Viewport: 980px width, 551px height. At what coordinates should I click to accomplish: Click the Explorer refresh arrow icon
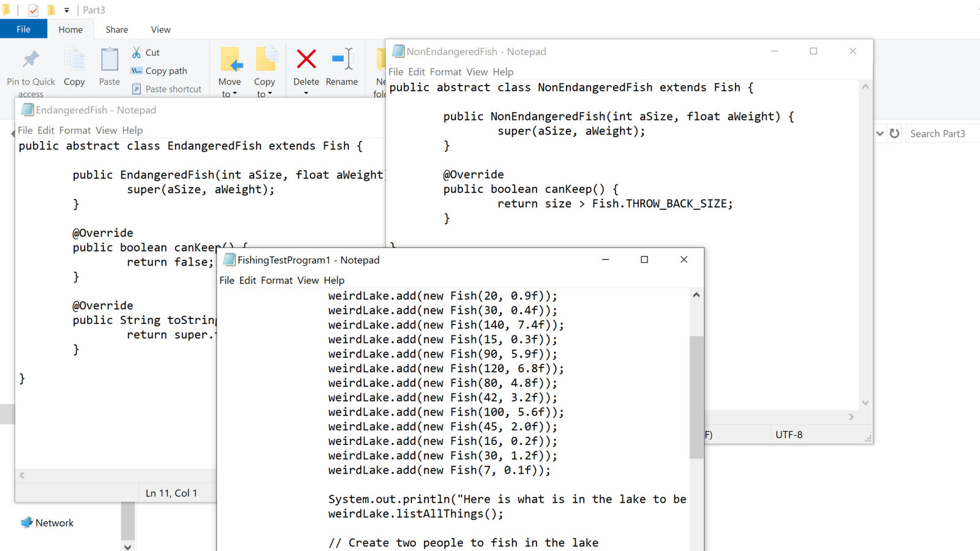(x=894, y=133)
